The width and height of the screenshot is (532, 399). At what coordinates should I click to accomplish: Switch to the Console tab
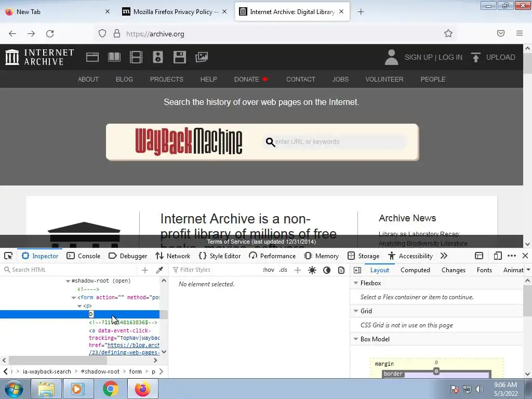click(84, 256)
